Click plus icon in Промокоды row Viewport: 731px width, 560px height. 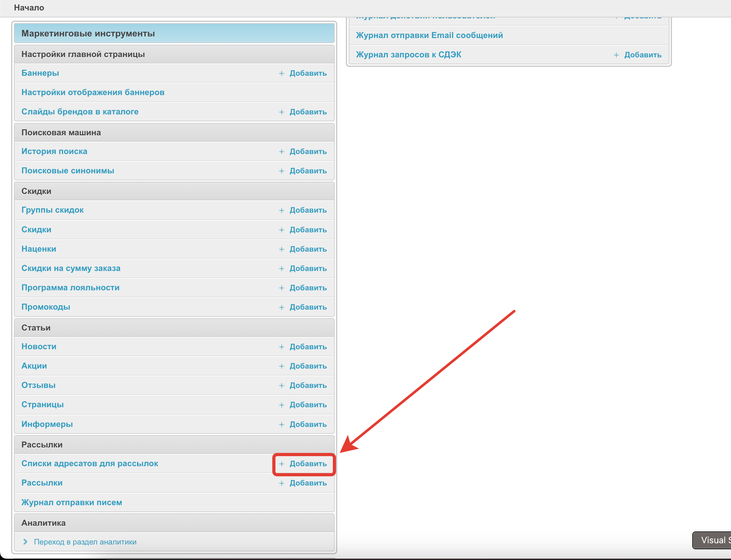coord(281,307)
